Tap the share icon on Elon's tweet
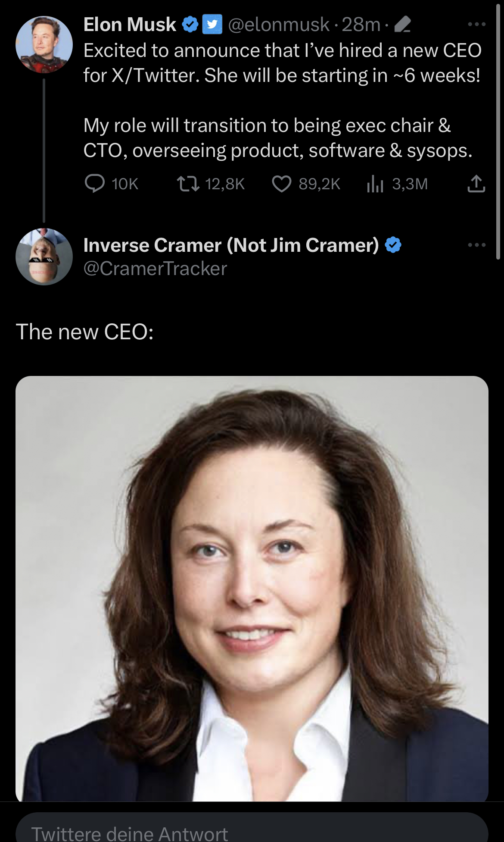The height and width of the screenshot is (842, 504). pyautogui.click(x=476, y=184)
